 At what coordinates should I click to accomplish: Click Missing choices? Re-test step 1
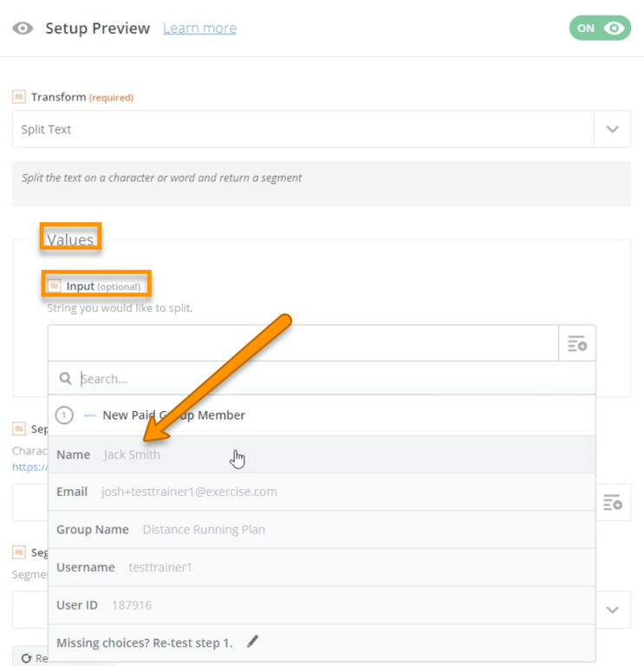[x=145, y=643]
